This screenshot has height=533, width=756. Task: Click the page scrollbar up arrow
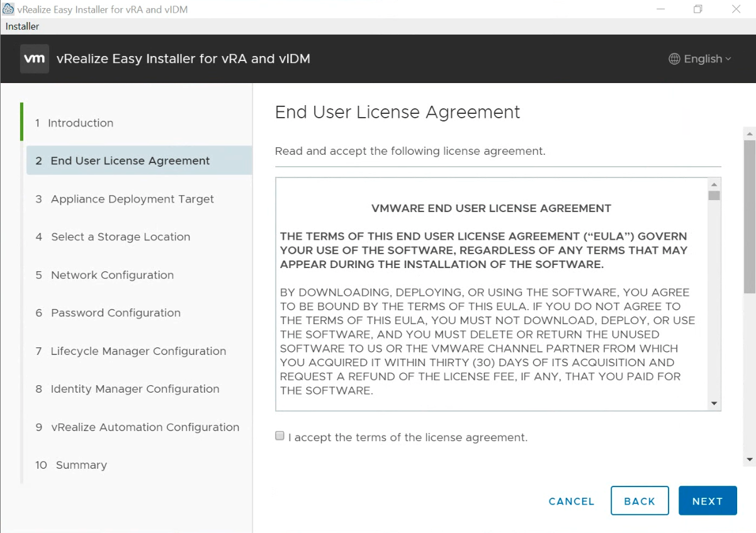[x=748, y=133]
